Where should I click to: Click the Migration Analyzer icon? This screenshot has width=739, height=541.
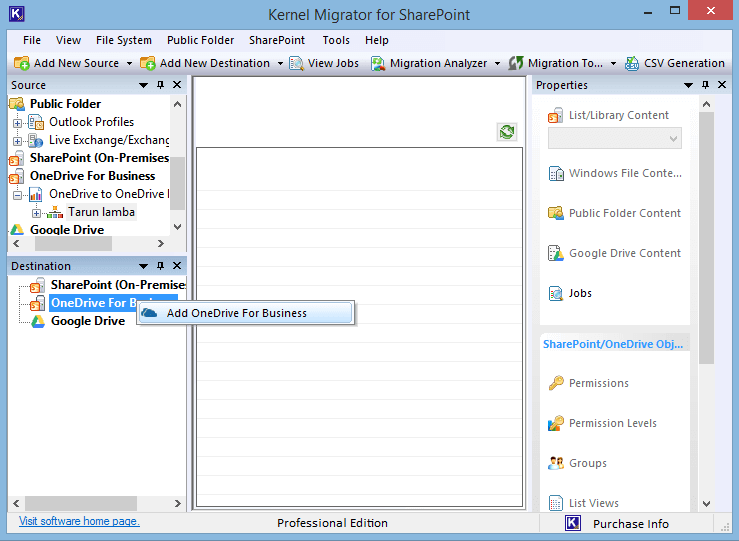pyautogui.click(x=378, y=63)
